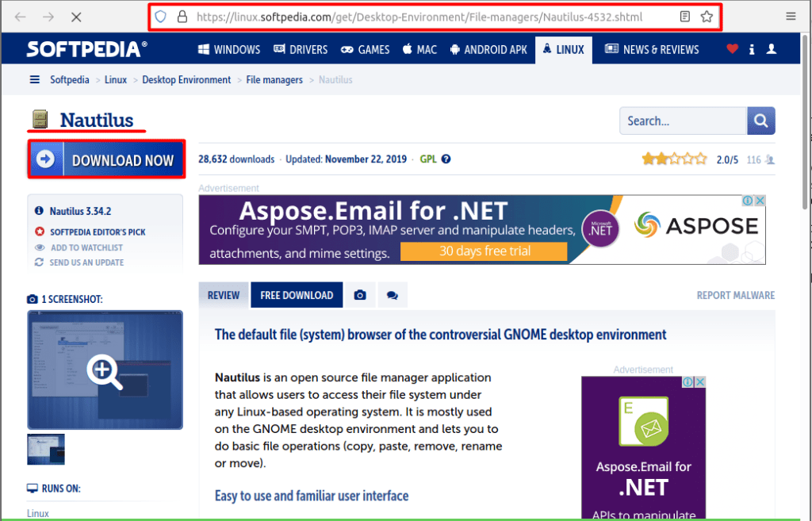Open News & Reviews section
Screen dimensions: 812x521
coord(652,49)
